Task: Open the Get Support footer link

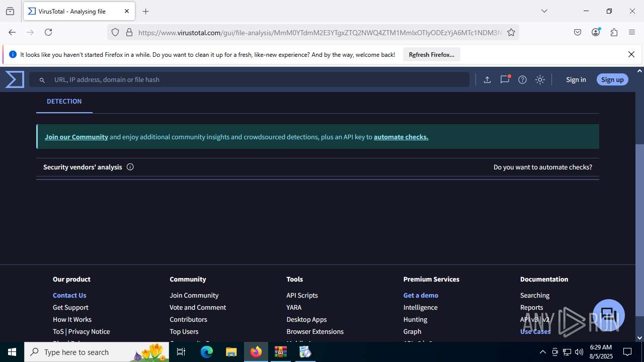Action: point(70,307)
